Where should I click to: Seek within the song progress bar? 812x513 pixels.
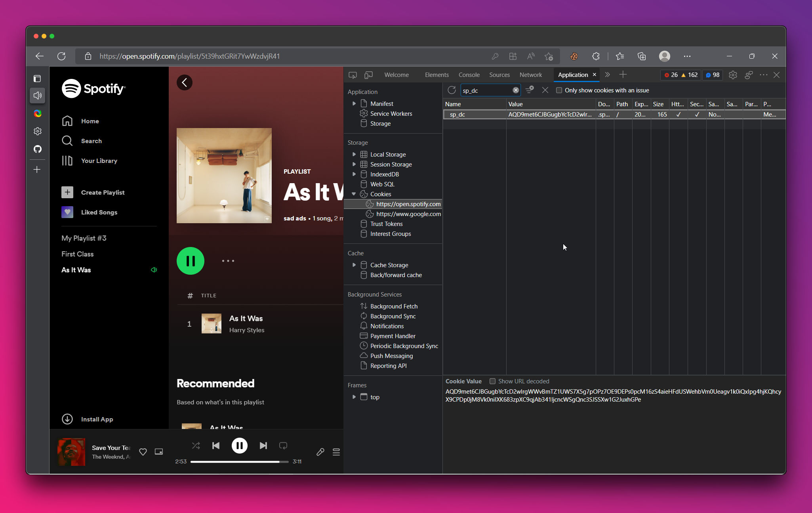pyautogui.click(x=240, y=462)
